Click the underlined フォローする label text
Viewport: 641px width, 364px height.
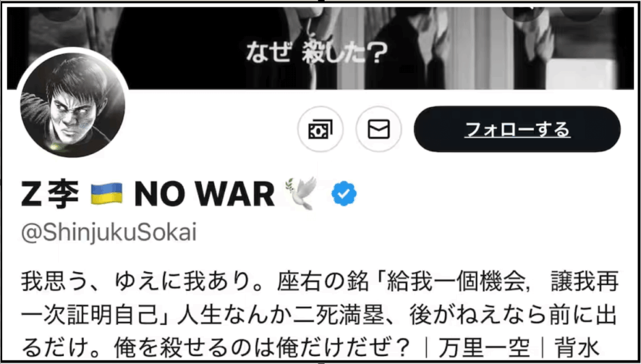[517, 130]
